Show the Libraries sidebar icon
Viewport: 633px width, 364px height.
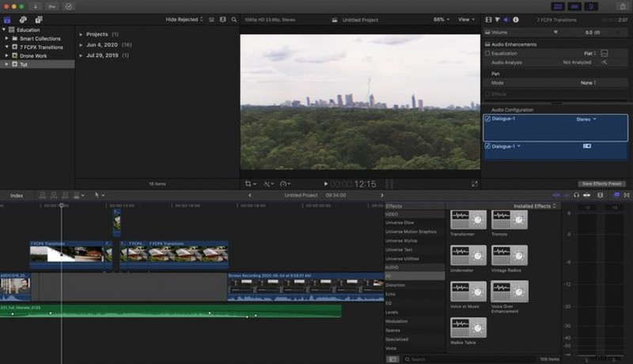tap(7, 20)
